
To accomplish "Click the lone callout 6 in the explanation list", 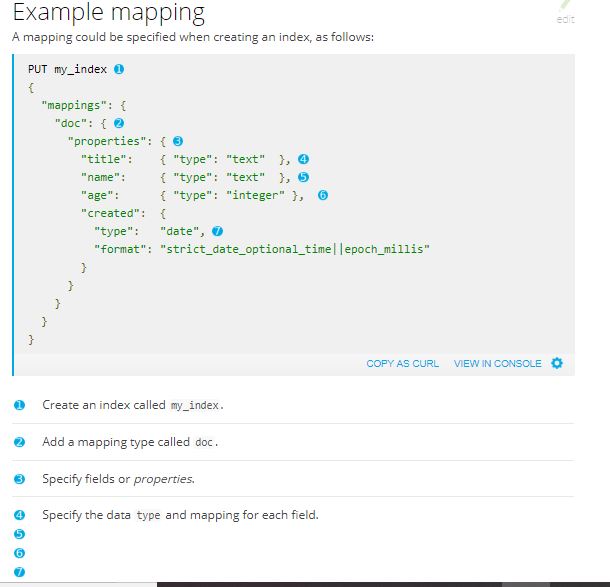I will pyautogui.click(x=19, y=553).
